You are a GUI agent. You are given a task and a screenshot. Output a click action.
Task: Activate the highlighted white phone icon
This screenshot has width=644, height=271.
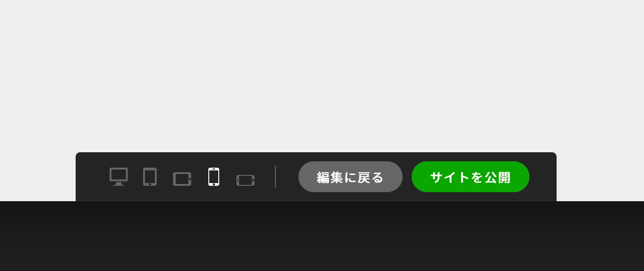[x=214, y=177]
